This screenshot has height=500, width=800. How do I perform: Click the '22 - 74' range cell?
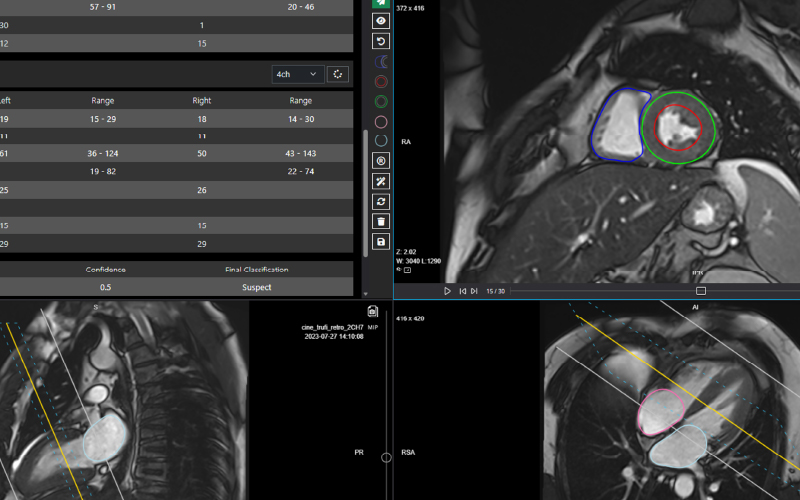click(x=301, y=171)
